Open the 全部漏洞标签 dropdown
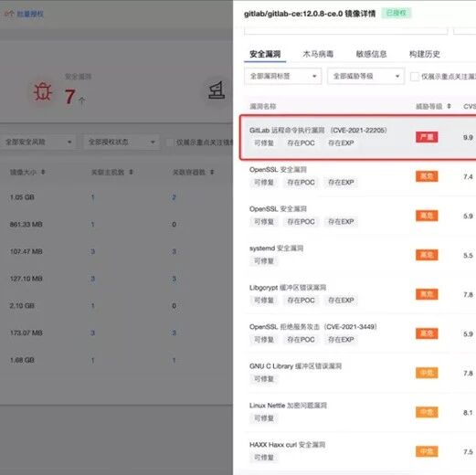 (x=283, y=76)
